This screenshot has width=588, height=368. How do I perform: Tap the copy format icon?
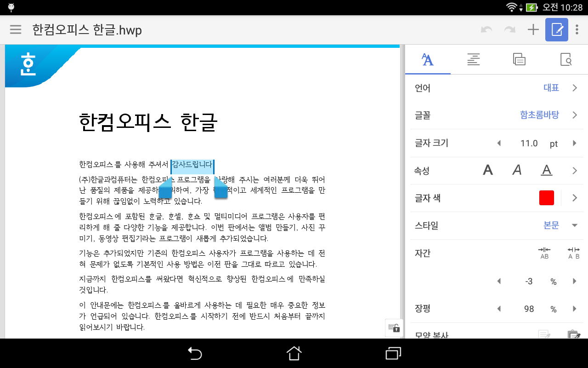[x=544, y=334]
